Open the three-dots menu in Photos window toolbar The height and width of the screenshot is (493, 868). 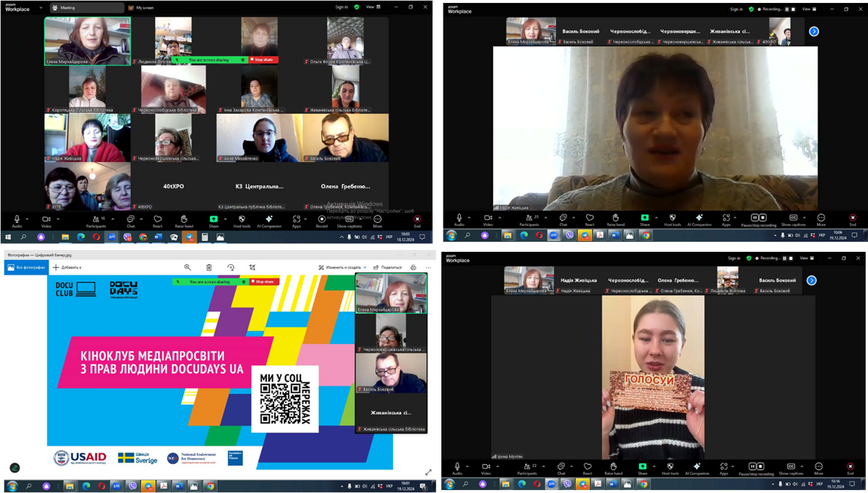[427, 267]
